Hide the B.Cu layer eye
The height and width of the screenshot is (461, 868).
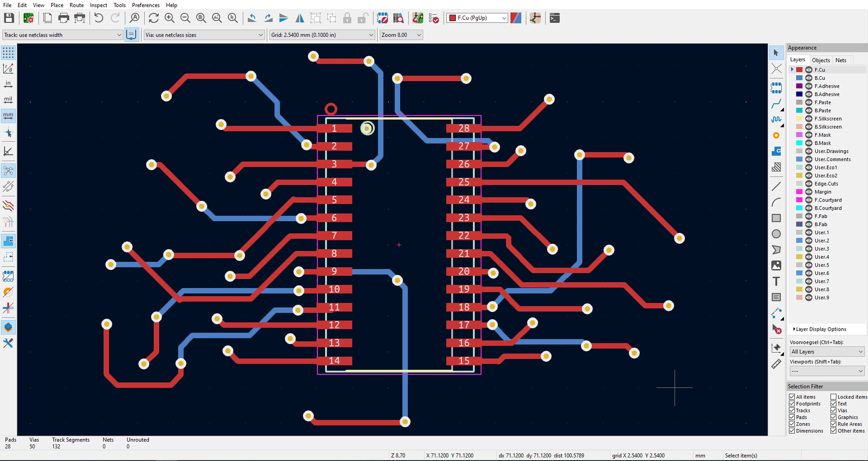tap(808, 78)
